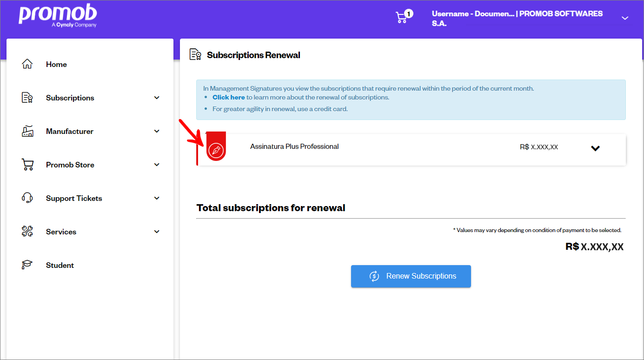Expand Assinatura Plus Professional details arrow
The image size is (644, 360).
pos(595,148)
